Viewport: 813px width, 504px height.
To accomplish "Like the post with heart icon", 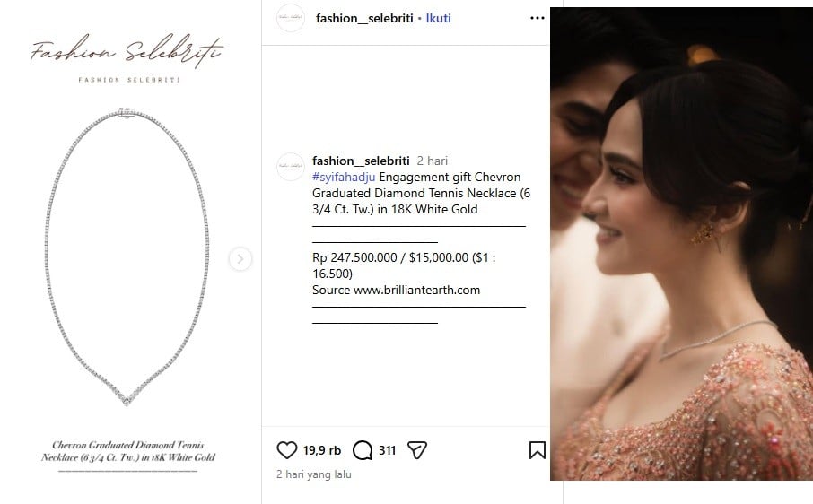I will point(287,450).
